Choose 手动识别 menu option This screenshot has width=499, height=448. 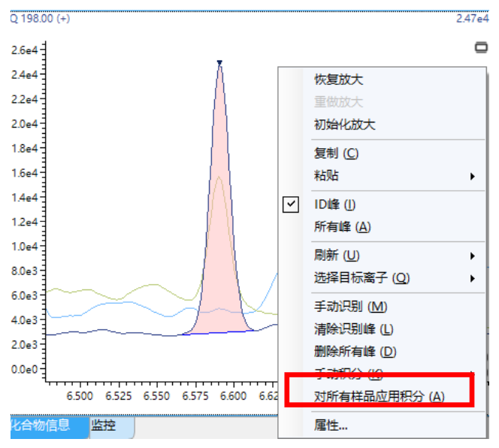click(x=349, y=307)
